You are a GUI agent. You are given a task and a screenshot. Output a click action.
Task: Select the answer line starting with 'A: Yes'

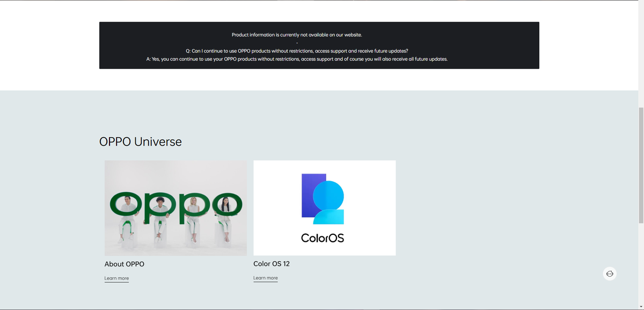pos(297,59)
